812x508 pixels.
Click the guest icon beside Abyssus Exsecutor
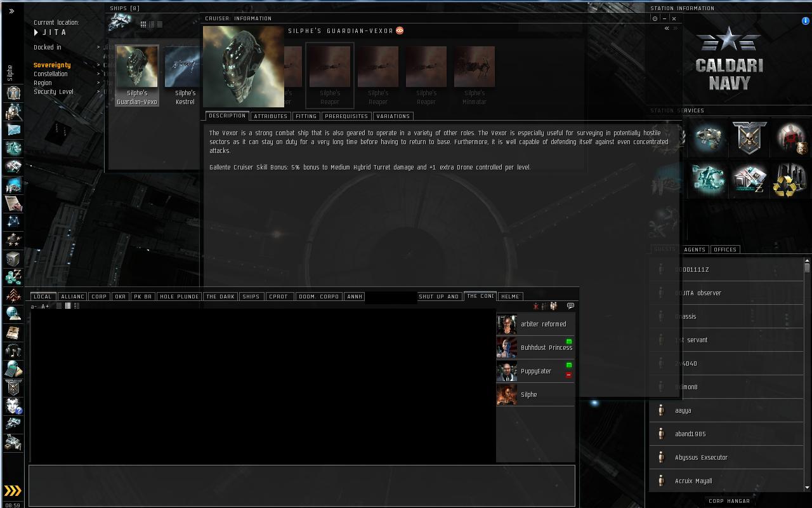[661, 457]
